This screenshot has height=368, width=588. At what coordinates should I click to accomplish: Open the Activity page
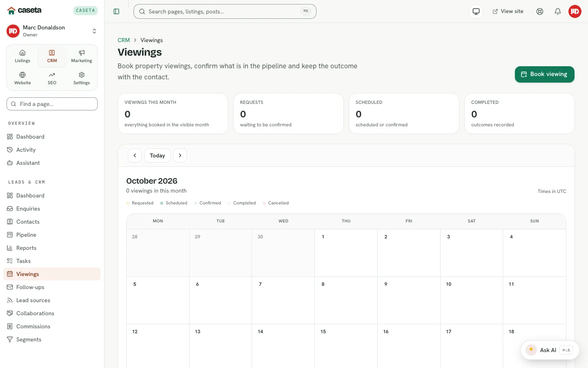click(52, 150)
